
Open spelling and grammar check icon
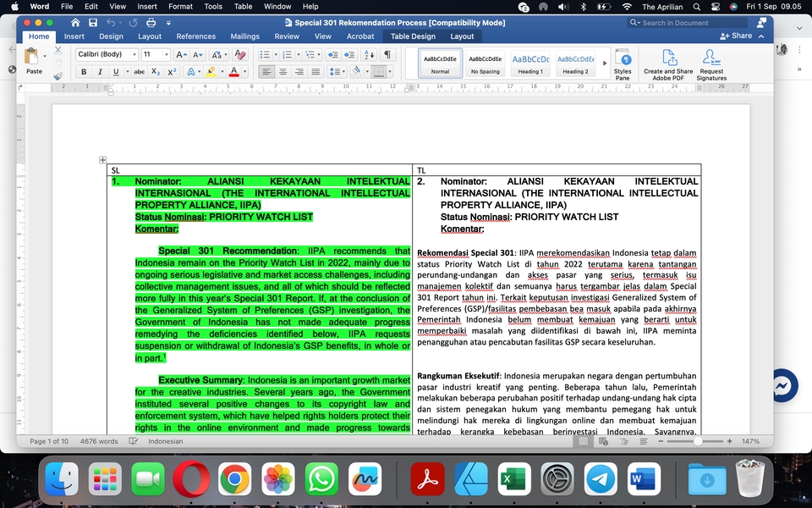[133, 441]
